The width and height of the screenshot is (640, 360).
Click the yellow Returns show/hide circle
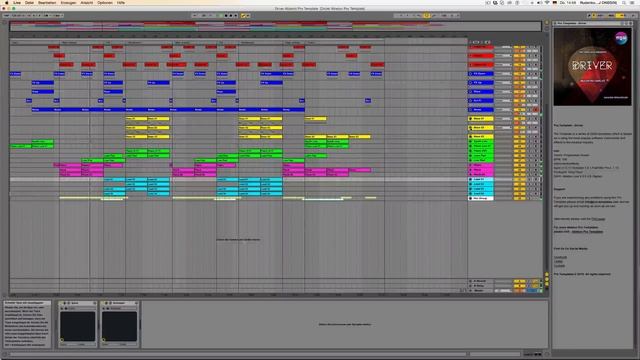(x=547, y=279)
